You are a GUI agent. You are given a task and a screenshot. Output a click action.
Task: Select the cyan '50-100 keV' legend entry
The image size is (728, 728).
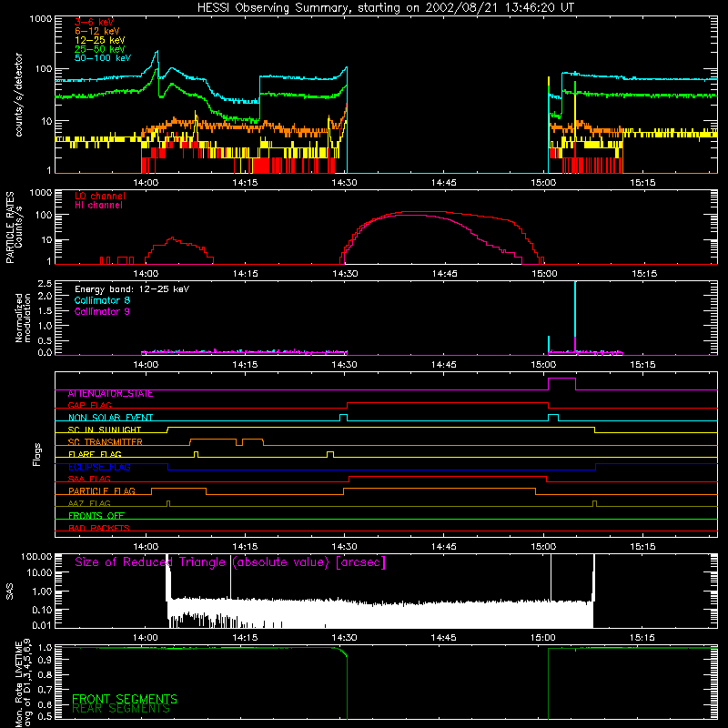[102, 57]
